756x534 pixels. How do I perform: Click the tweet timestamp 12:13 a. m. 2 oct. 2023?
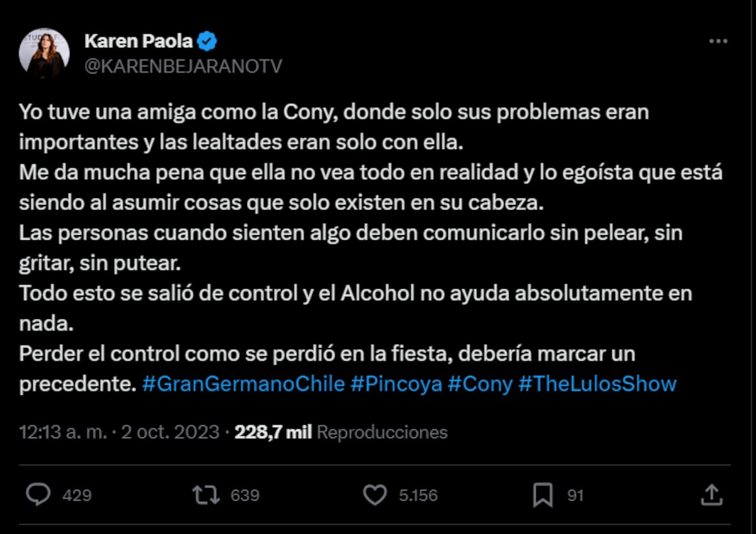(119, 432)
